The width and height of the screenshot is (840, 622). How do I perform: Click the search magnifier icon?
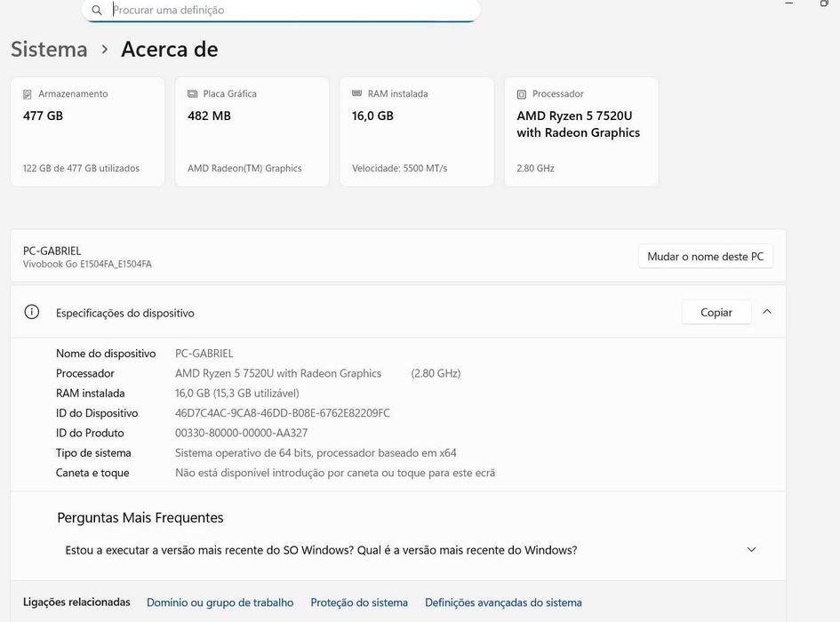96,10
